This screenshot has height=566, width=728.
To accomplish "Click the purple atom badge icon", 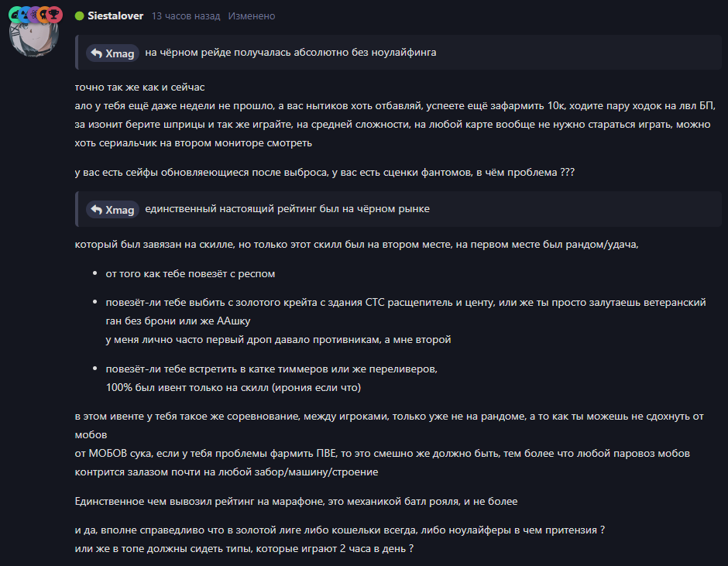I will tap(35, 15).
